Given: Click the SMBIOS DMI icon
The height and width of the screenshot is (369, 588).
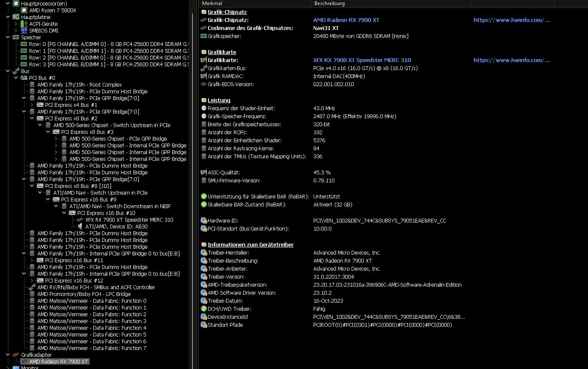Looking at the screenshot, I should click(24, 30).
